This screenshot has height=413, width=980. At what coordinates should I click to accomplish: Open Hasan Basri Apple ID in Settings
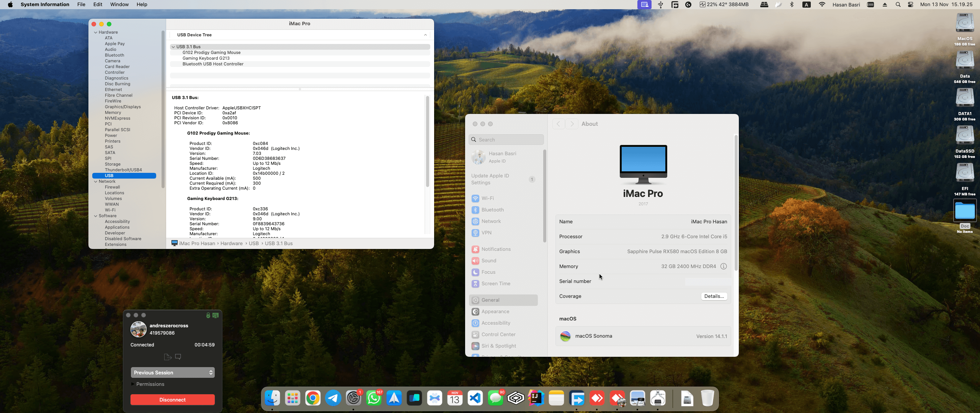coord(503,157)
